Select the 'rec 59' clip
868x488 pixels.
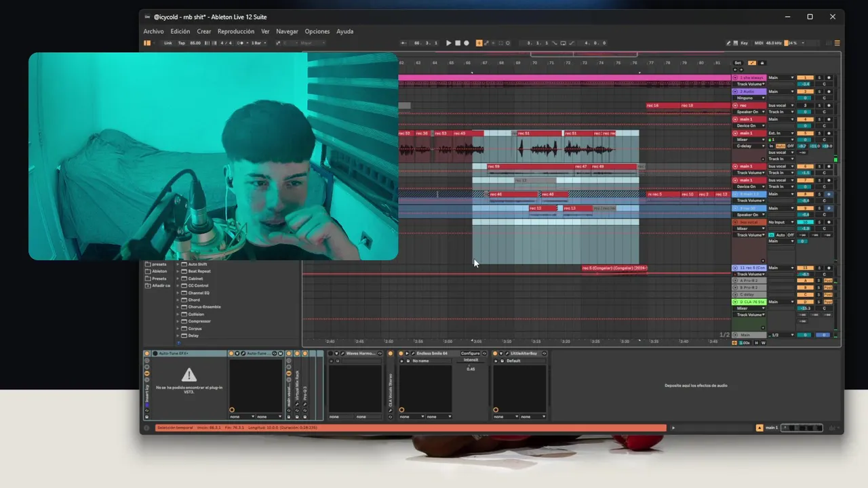pos(529,166)
